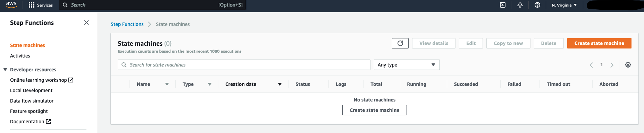Click the Delete button

click(549, 43)
